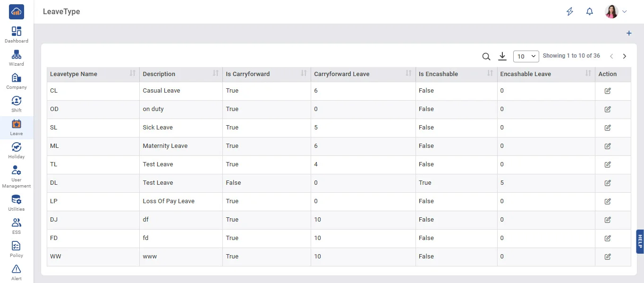Add a new leave type with plus icon
The image size is (644, 283).
[x=628, y=34]
